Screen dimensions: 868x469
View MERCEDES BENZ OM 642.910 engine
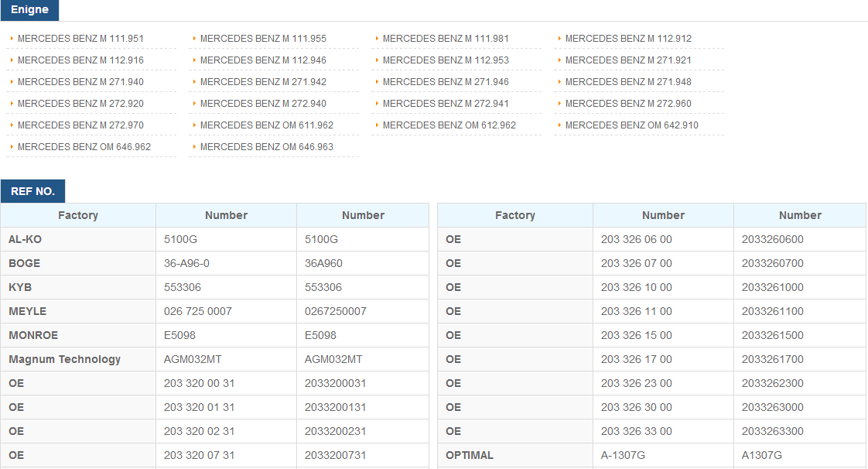[631, 125]
